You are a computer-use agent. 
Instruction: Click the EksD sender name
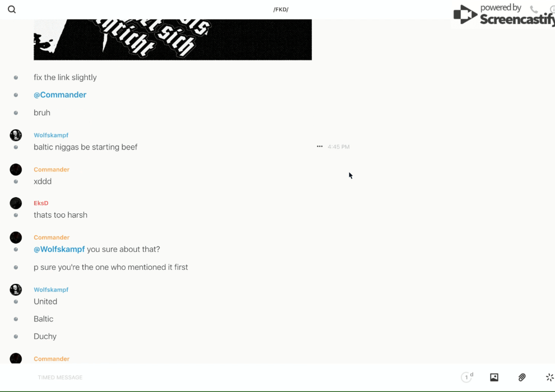[x=41, y=203]
